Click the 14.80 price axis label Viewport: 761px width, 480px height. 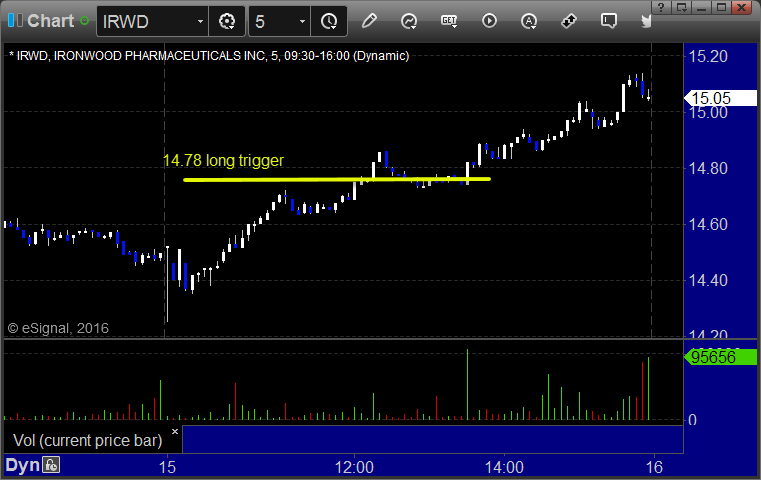pos(709,168)
